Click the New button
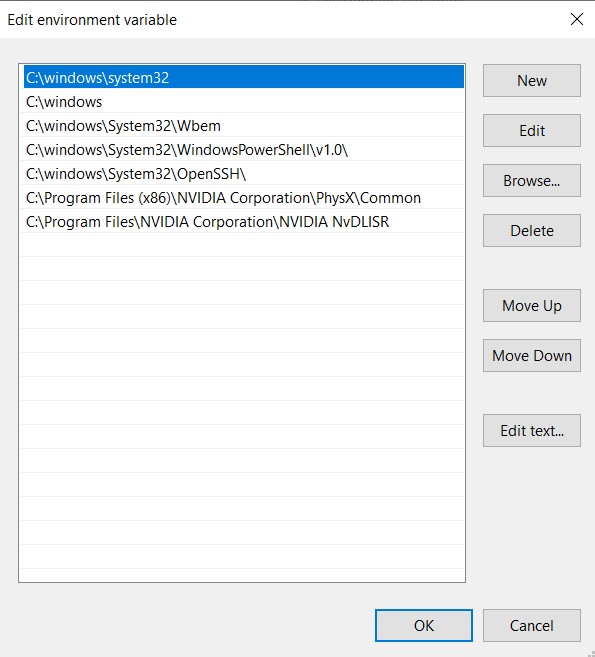The image size is (595, 657). coord(532,80)
